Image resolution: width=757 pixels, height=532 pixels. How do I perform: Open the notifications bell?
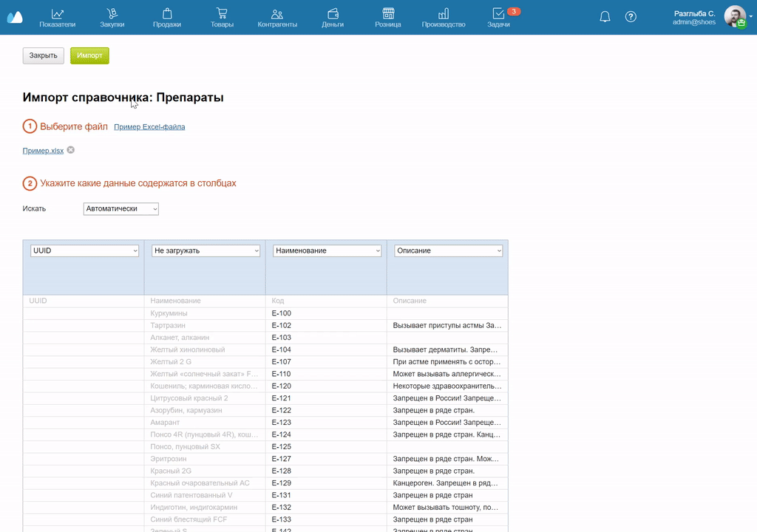(x=605, y=16)
